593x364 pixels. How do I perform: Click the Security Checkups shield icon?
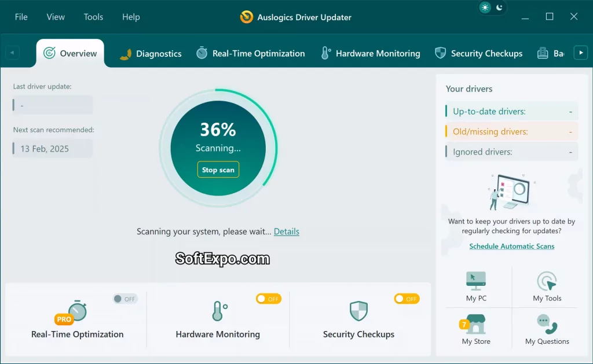358,311
